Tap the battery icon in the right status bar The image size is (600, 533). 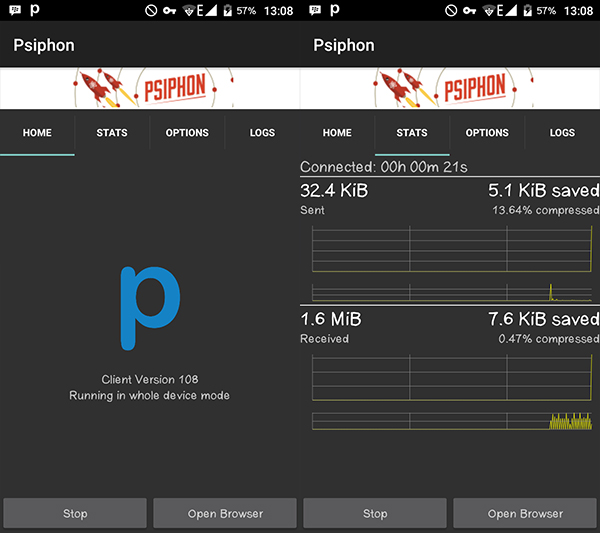point(528,10)
